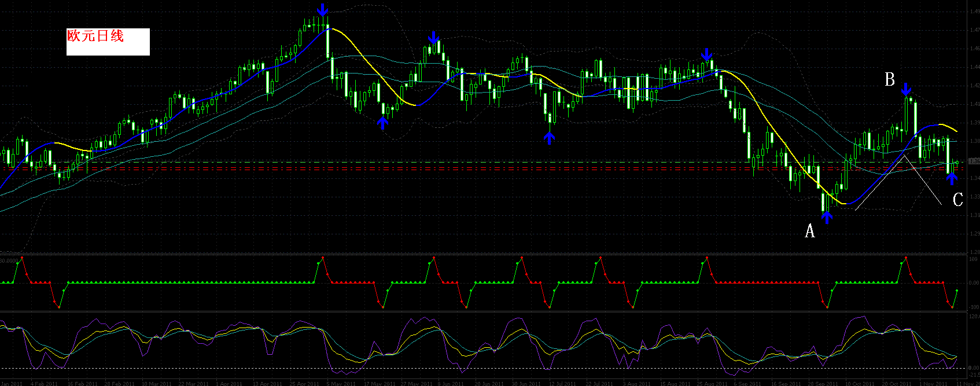Click the 27 May 2011 date on the time axis

coord(415,383)
